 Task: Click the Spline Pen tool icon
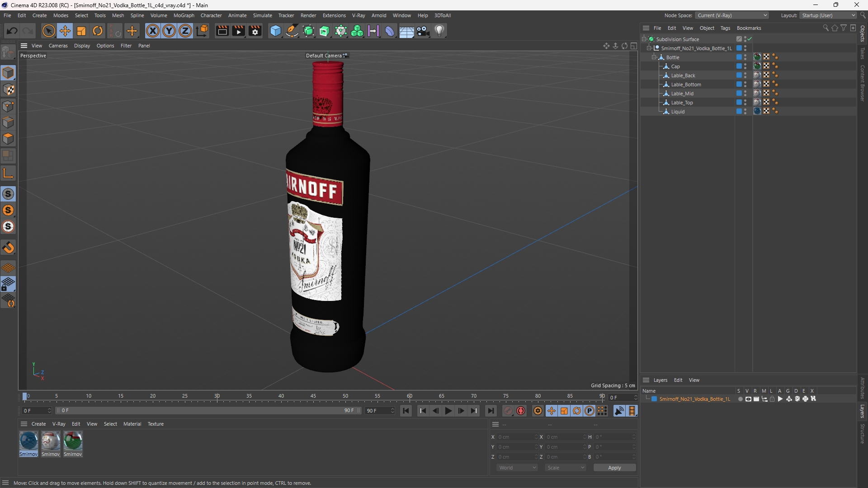click(x=292, y=31)
